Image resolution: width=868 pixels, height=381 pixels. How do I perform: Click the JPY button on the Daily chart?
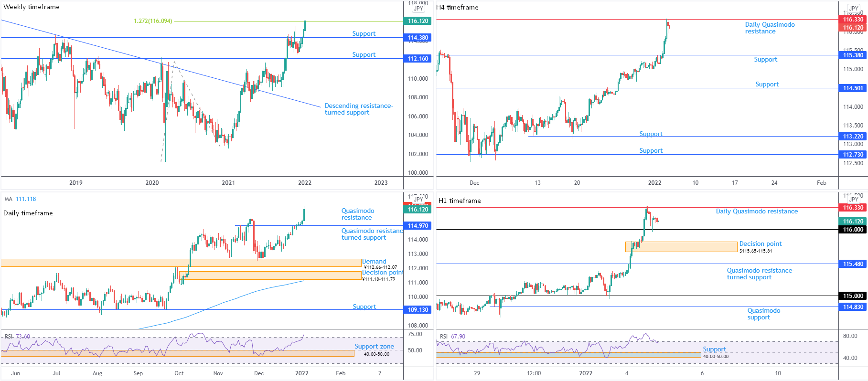418,200
